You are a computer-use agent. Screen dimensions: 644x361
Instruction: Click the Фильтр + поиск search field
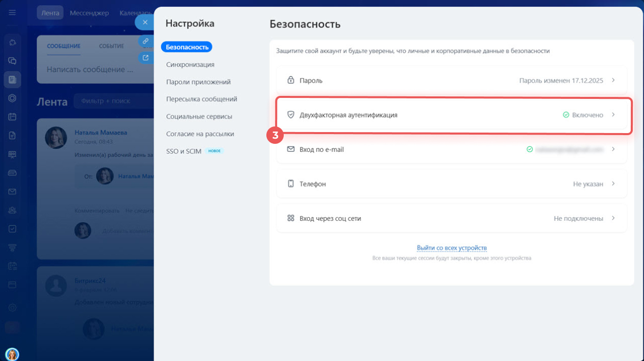tap(112, 101)
